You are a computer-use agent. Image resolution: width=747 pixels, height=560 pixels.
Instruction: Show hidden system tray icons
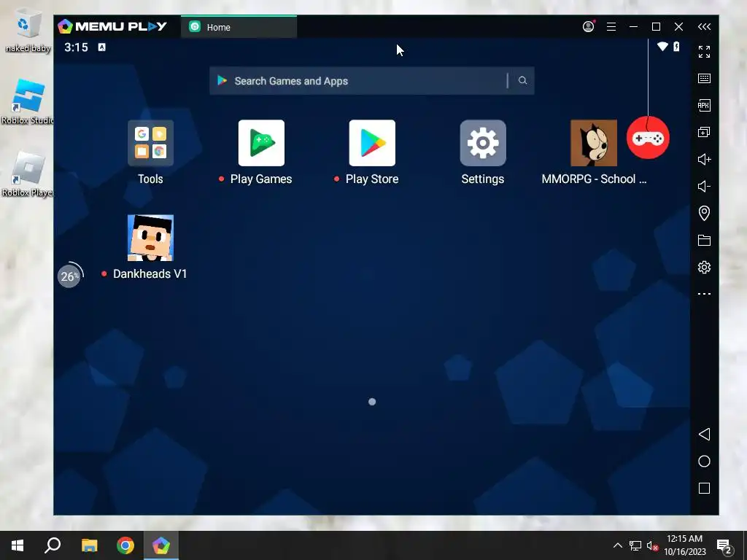pos(617,545)
